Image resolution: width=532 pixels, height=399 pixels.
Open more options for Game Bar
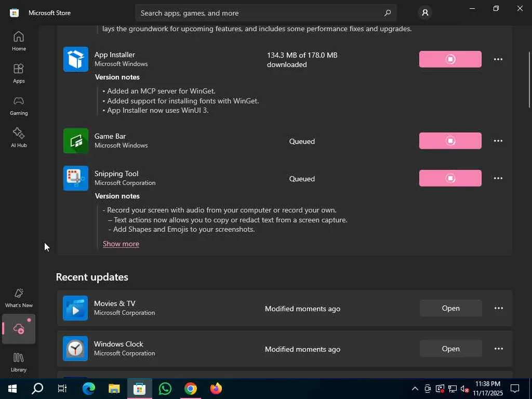[498, 141]
